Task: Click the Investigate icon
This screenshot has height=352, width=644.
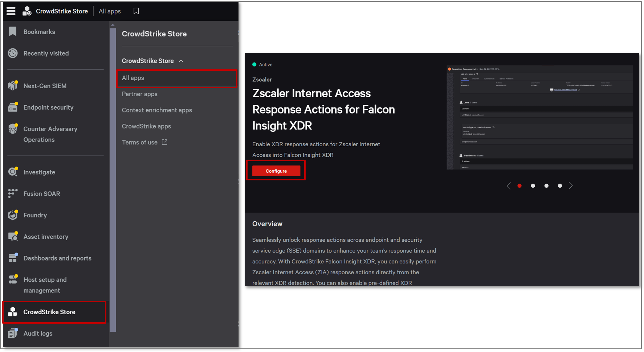Action: point(13,172)
